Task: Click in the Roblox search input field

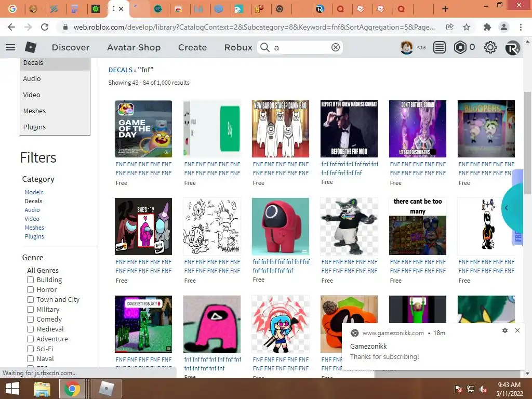Action: [300, 47]
